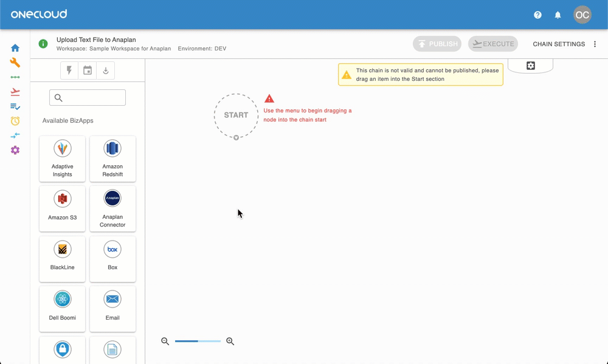This screenshot has height=364, width=608.
Task: Open the blue opposing arrows sidebar icon
Action: click(x=15, y=136)
